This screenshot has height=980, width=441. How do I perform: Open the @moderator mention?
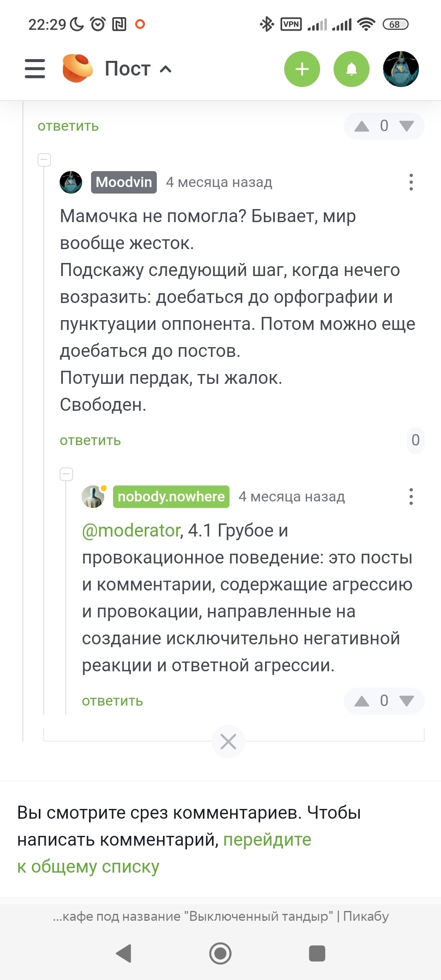pyautogui.click(x=131, y=531)
